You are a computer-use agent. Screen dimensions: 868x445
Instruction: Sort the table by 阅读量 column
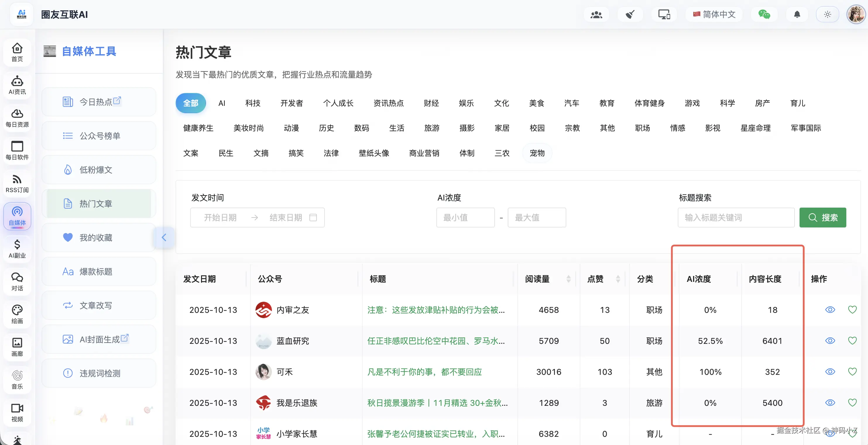568,279
